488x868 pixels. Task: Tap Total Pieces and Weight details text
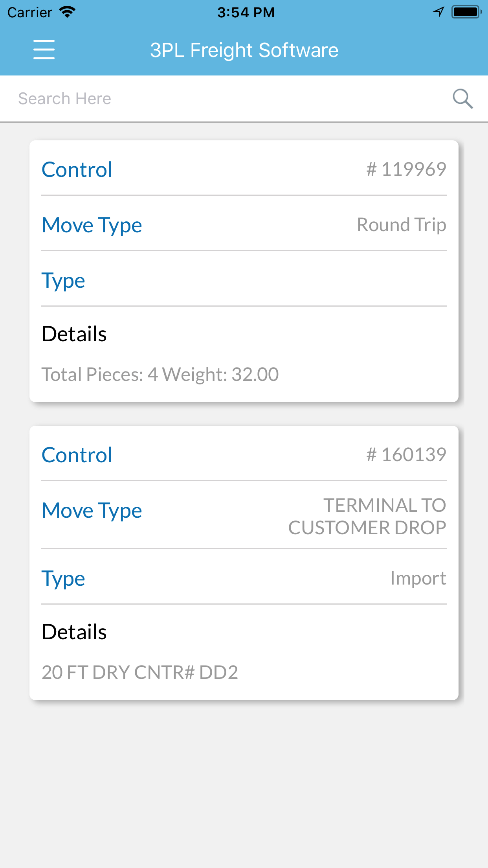160,374
